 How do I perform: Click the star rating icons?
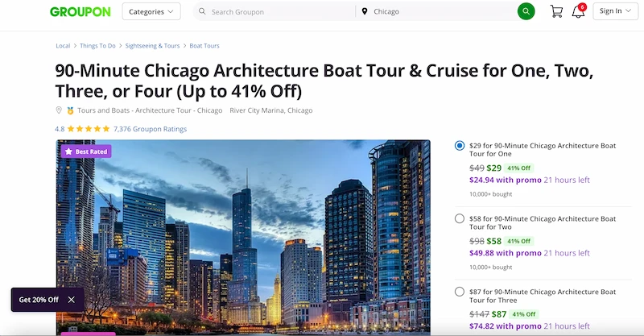pyautogui.click(x=89, y=129)
